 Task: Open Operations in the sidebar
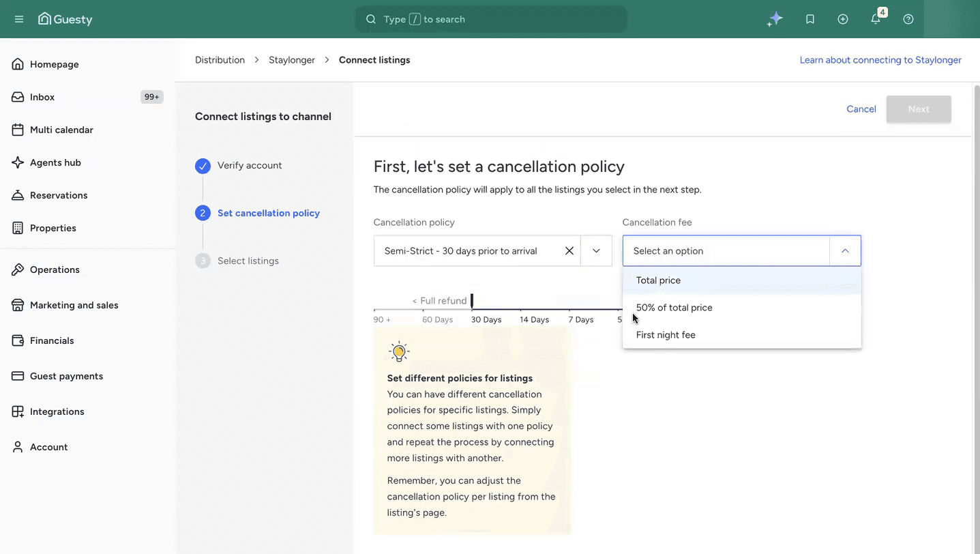pyautogui.click(x=55, y=269)
